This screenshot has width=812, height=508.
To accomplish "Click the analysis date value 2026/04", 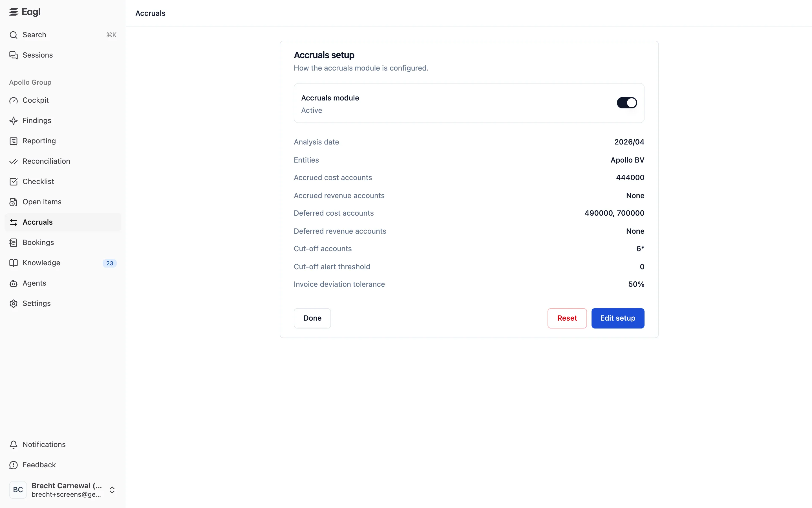I will (629, 142).
